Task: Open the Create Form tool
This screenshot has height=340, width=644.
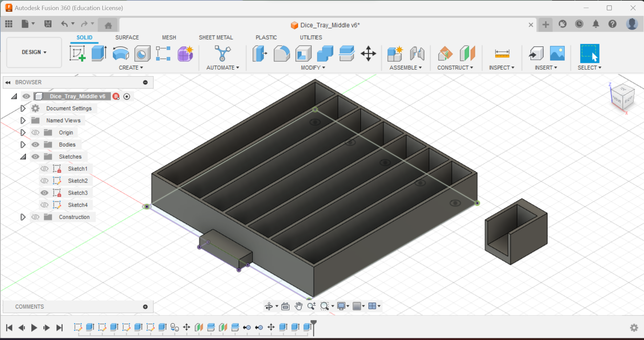Action: coord(185,54)
